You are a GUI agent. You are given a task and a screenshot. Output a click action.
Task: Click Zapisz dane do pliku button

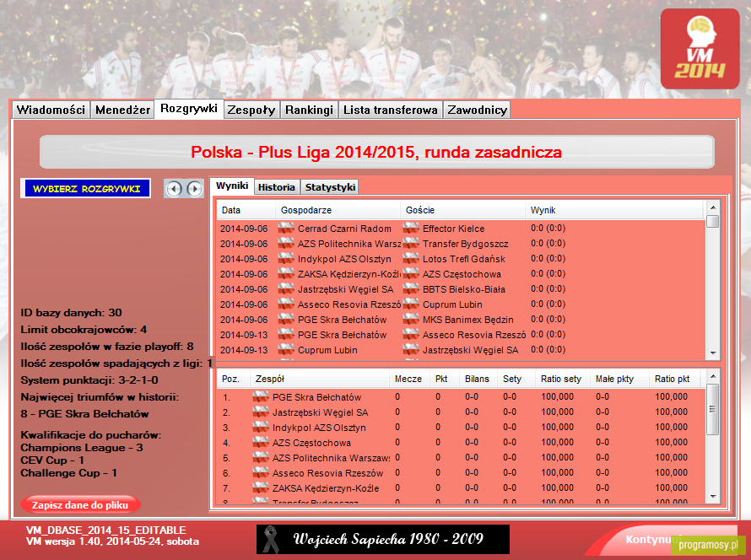(80, 505)
